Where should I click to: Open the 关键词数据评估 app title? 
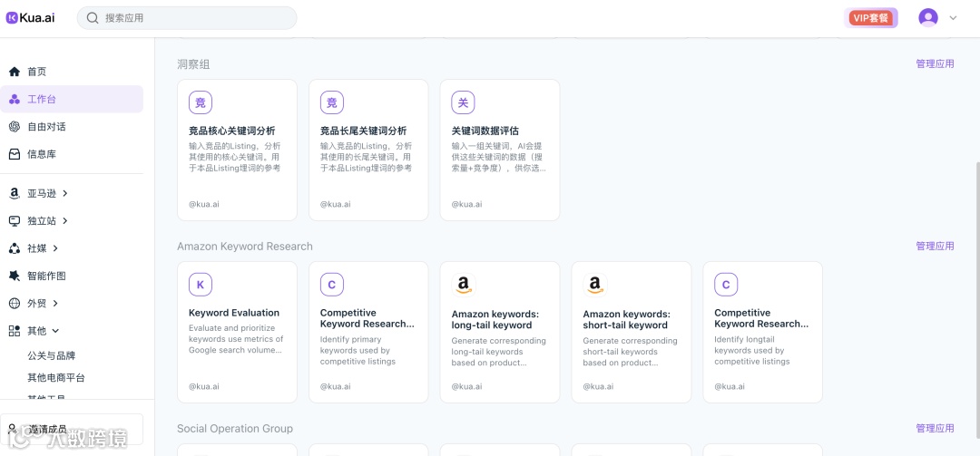click(x=485, y=131)
